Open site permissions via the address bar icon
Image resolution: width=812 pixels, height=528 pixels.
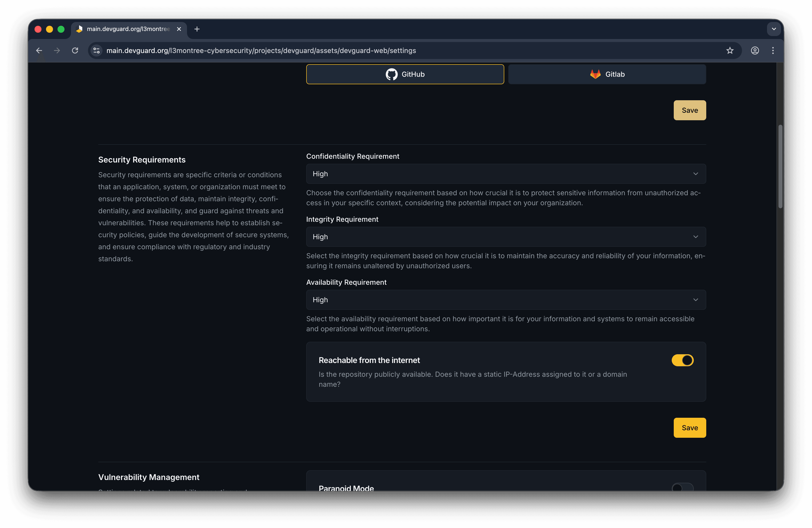(96, 50)
